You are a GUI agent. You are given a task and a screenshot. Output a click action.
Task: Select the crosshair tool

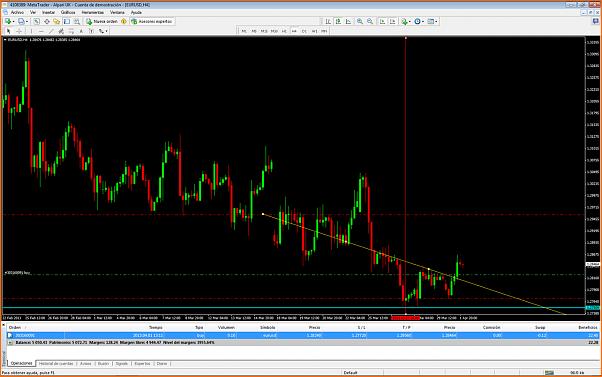tap(19, 31)
